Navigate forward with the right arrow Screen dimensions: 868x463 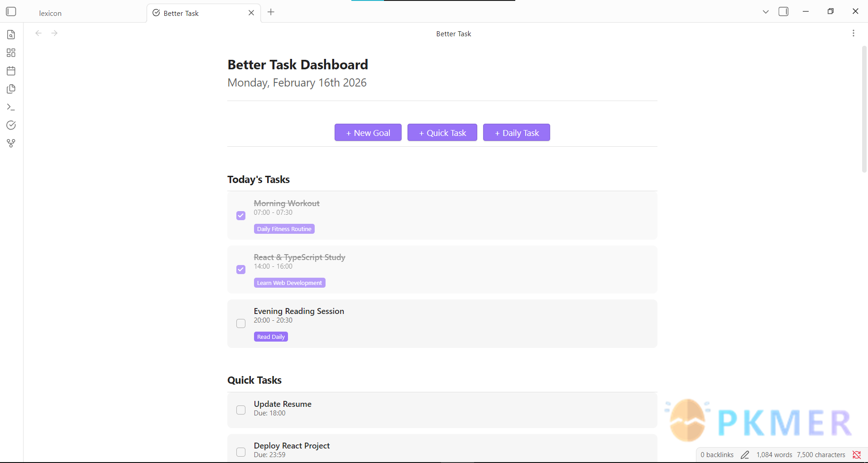tap(54, 33)
